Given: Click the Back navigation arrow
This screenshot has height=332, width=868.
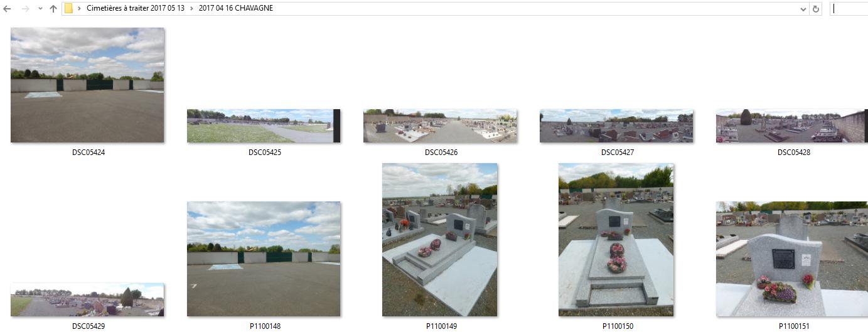Looking at the screenshot, I should [8, 9].
